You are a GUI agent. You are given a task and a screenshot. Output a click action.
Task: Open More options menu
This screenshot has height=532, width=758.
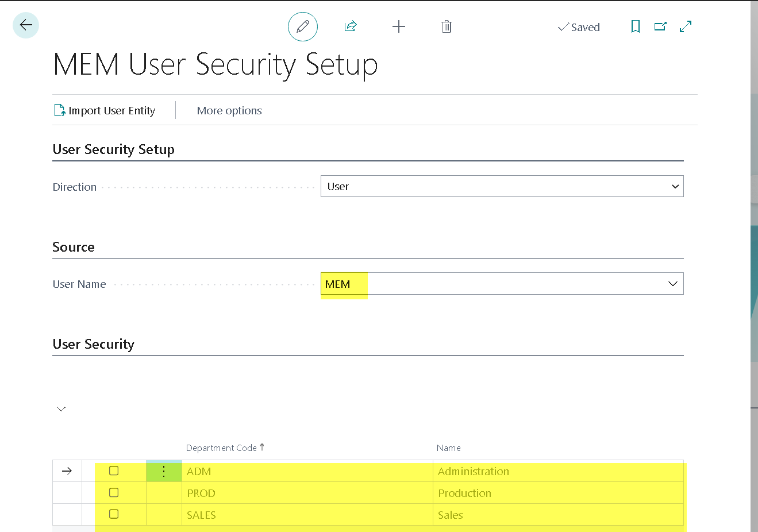pyautogui.click(x=229, y=110)
